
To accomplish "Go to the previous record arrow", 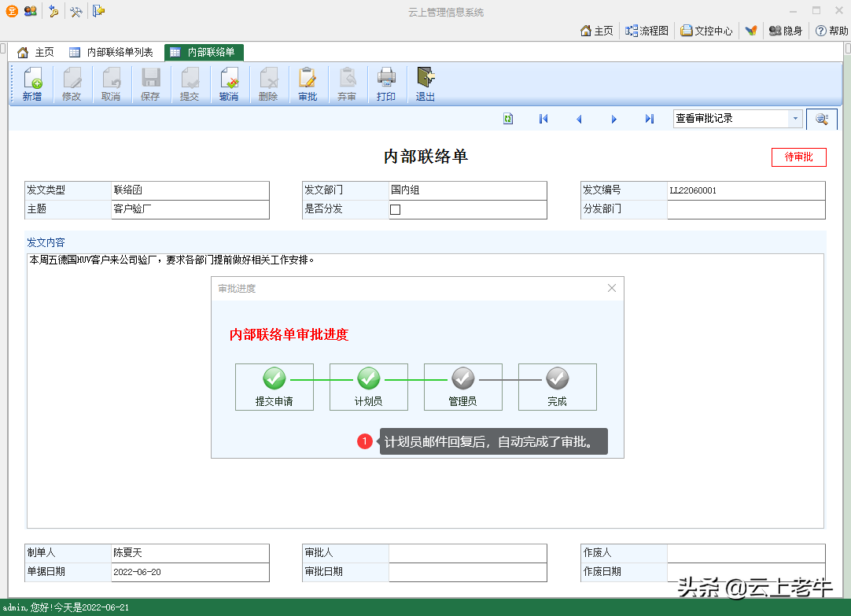I will click(x=579, y=119).
